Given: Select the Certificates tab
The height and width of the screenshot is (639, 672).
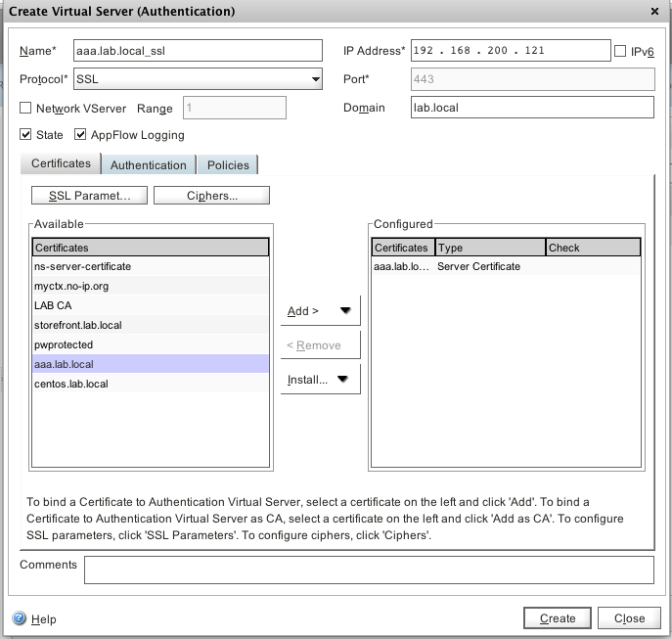Looking at the screenshot, I should (x=61, y=164).
